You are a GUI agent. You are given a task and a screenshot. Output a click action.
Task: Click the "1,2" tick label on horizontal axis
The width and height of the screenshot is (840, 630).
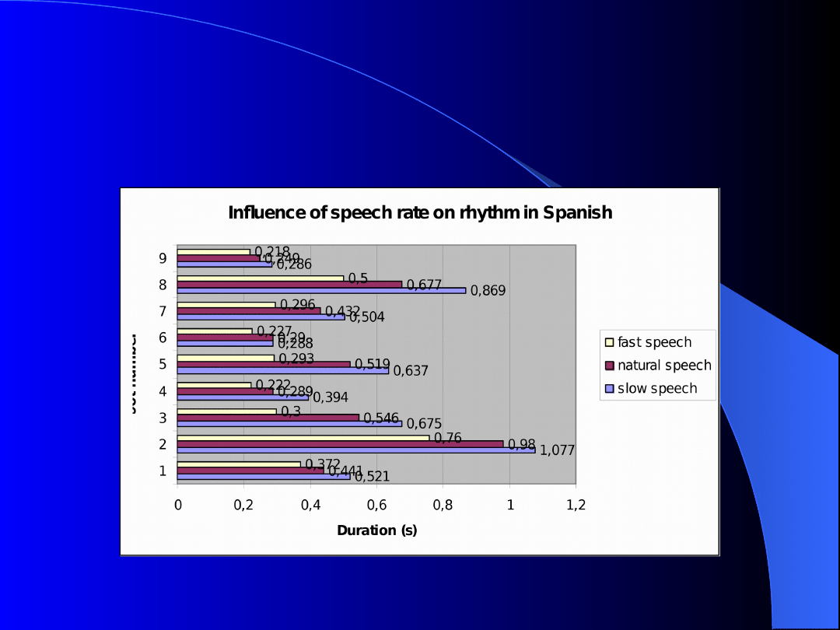[576, 505]
